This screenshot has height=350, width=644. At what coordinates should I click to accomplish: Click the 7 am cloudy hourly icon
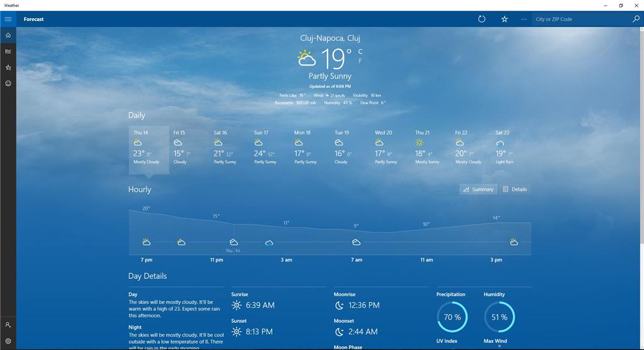point(356,242)
